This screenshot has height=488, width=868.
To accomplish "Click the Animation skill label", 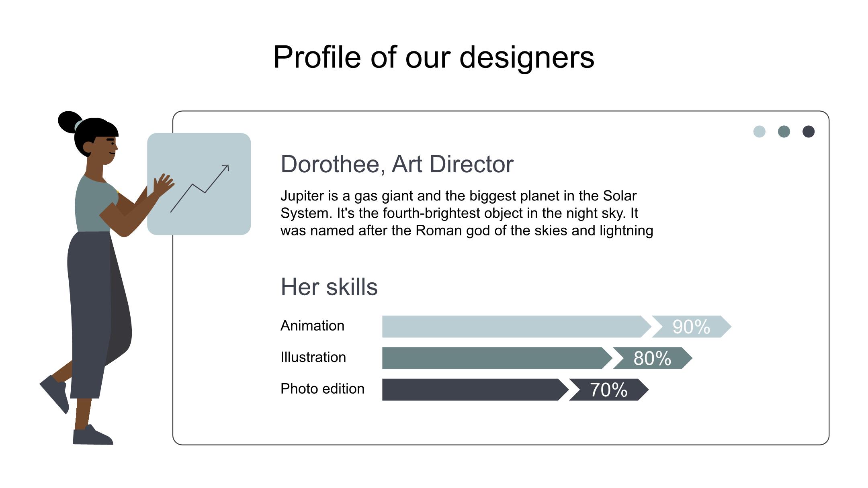I will 312,326.
